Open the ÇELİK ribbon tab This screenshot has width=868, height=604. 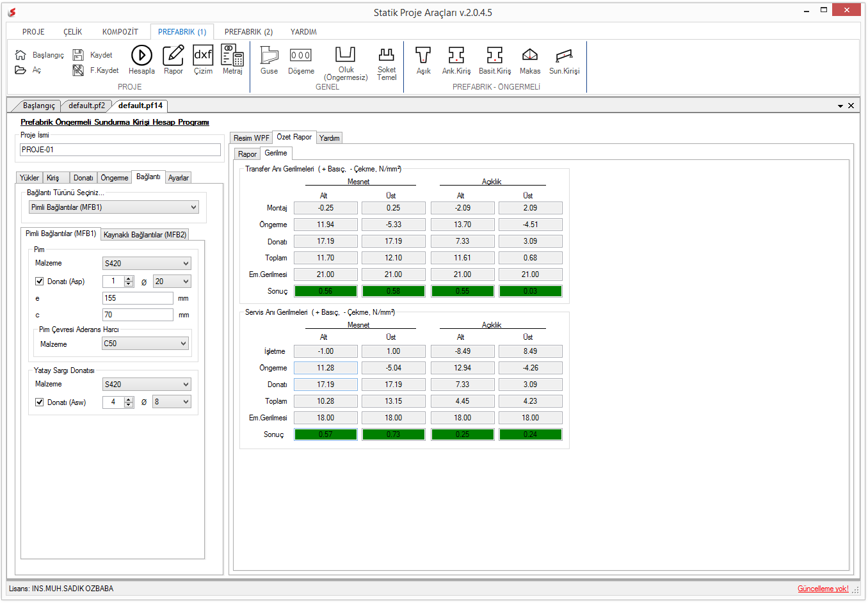coord(73,32)
